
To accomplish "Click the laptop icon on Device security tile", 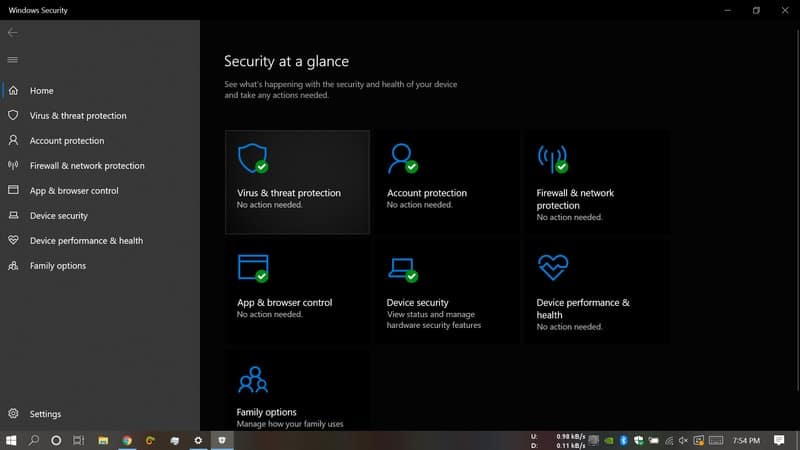I will point(402,269).
